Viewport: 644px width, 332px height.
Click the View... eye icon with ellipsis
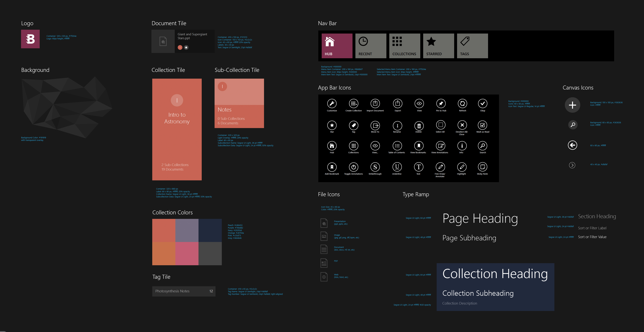[x=375, y=146]
